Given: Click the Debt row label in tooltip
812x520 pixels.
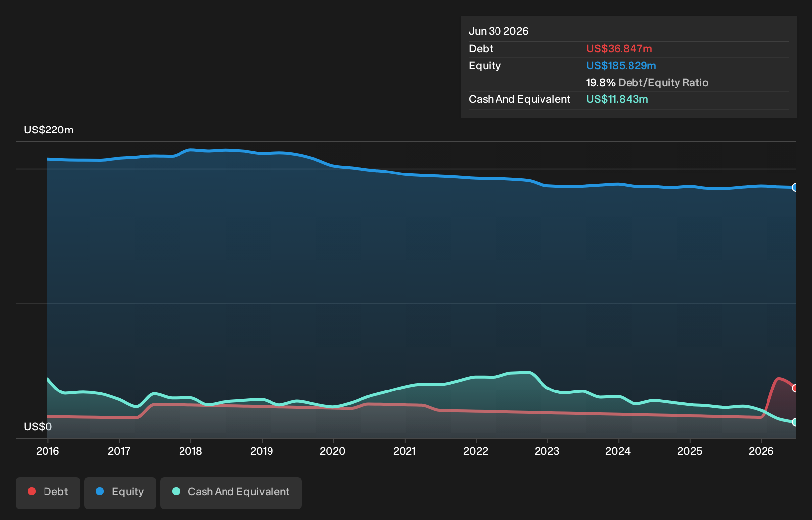Looking at the screenshot, I should [x=481, y=49].
